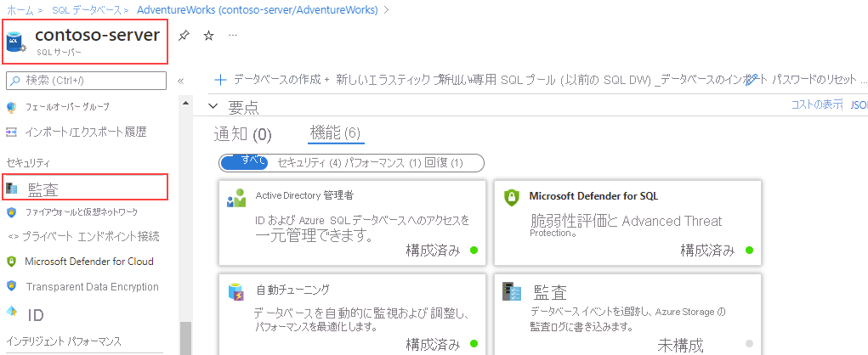Mark contoso-server as favorite with star
Image resolution: width=868 pixels, height=355 pixels.
pos(208,36)
